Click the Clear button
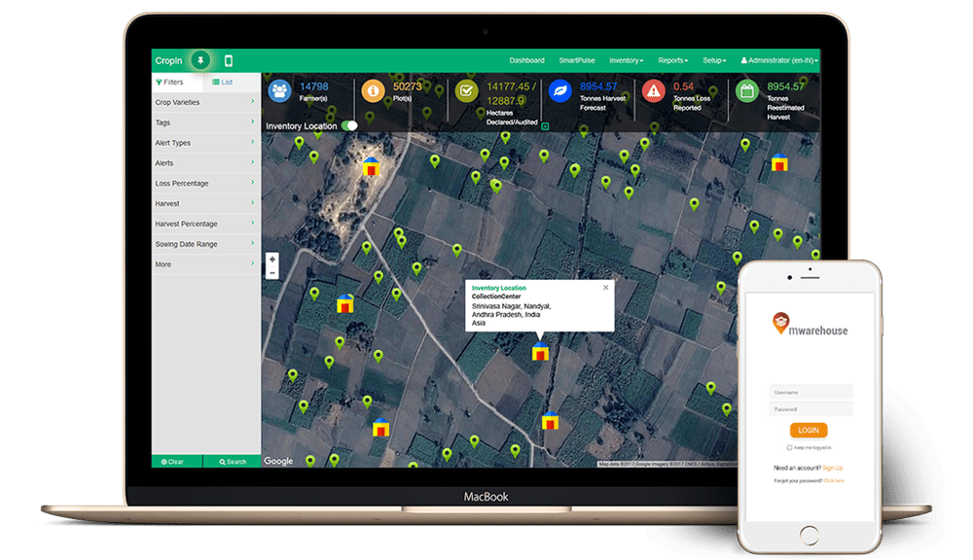 click(x=177, y=462)
